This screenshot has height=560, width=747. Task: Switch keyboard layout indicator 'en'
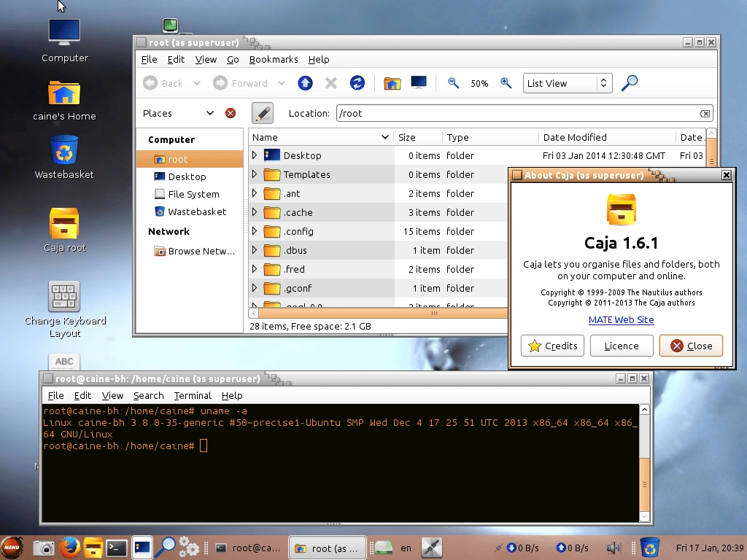(x=406, y=548)
